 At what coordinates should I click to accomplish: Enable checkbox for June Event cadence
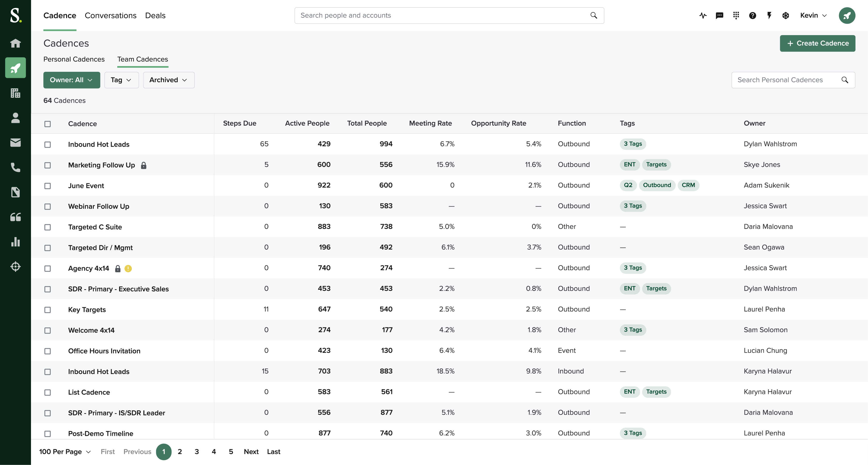(x=48, y=185)
